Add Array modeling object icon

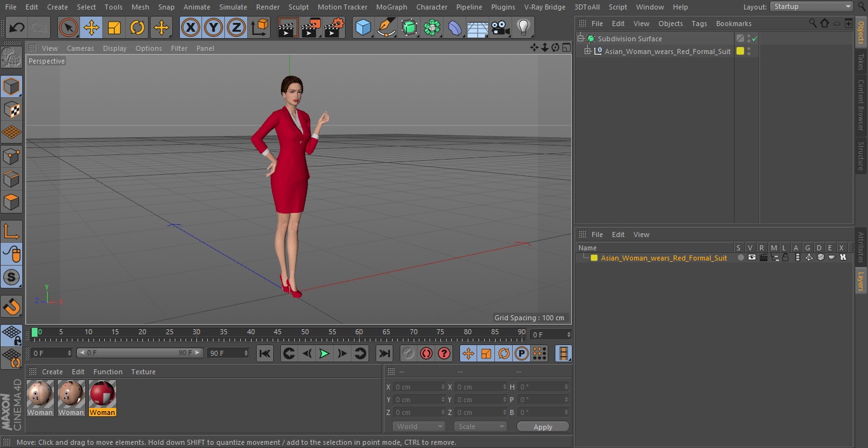pyautogui.click(x=432, y=28)
